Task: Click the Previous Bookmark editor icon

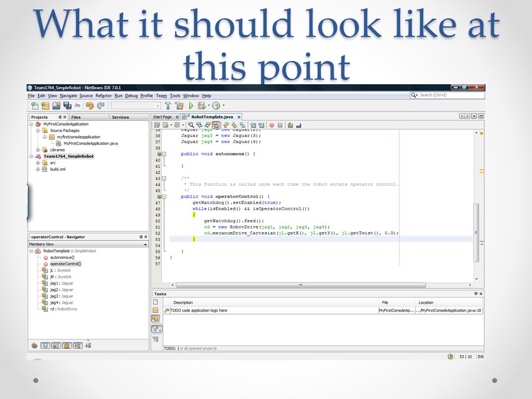Action: point(226,125)
